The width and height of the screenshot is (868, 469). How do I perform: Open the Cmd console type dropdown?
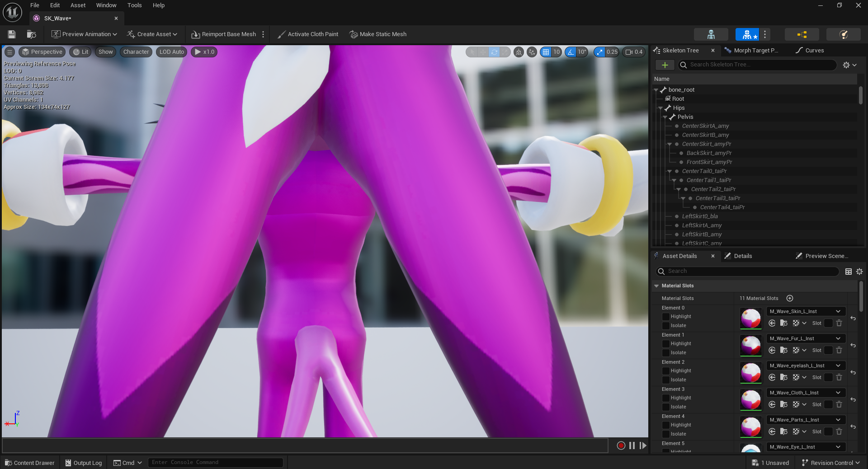[x=127, y=463]
